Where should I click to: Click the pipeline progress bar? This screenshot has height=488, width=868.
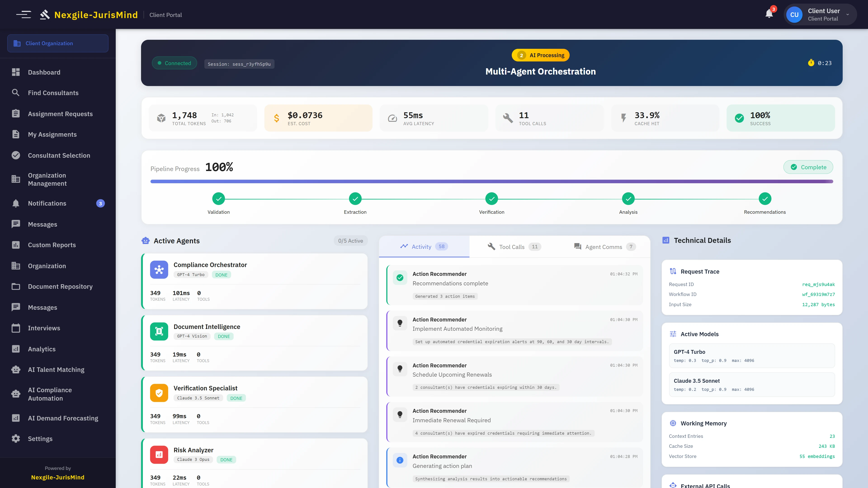tap(492, 181)
